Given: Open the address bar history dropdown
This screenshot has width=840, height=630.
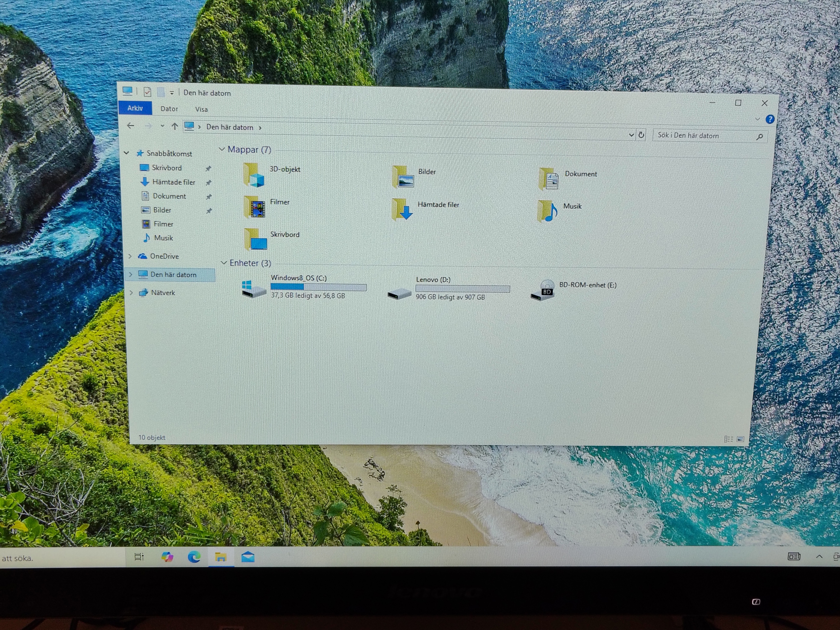Looking at the screenshot, I should click(631, 135).
